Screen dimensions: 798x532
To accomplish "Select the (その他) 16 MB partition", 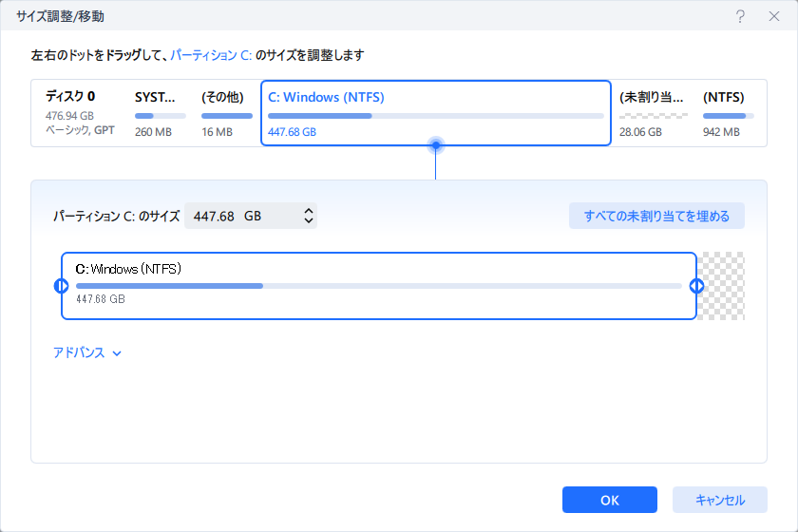I will click(226, 114).
